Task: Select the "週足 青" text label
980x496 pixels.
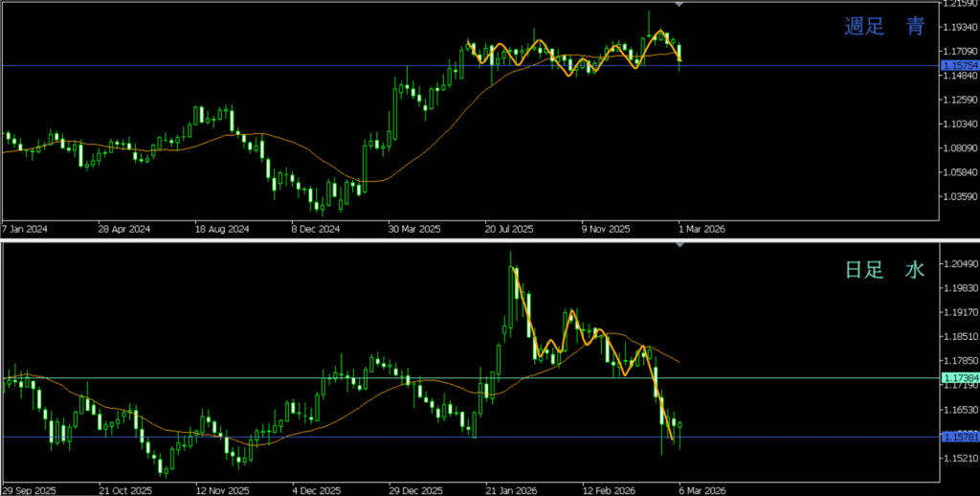Action: click(x=884, y=27)
